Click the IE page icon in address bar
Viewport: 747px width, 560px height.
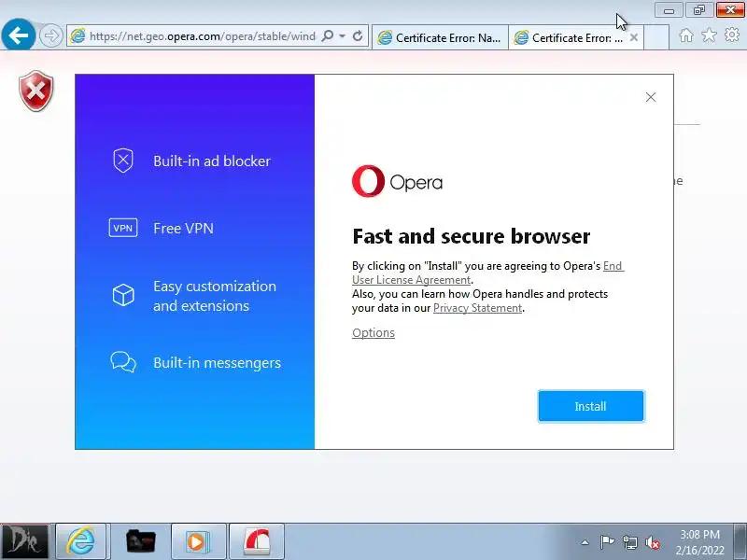pyautogui.click(x=78, y=35)
